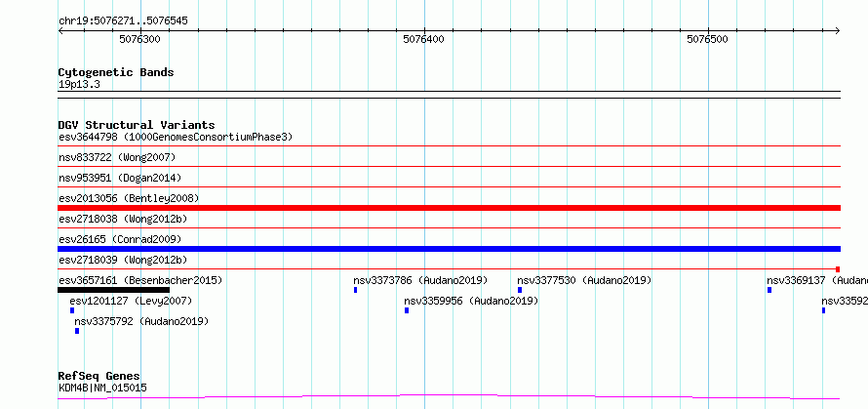Click the black esv3657161 variant bar
The width and height of the screenshot is (868, 409).
click(x=113, y=290)
